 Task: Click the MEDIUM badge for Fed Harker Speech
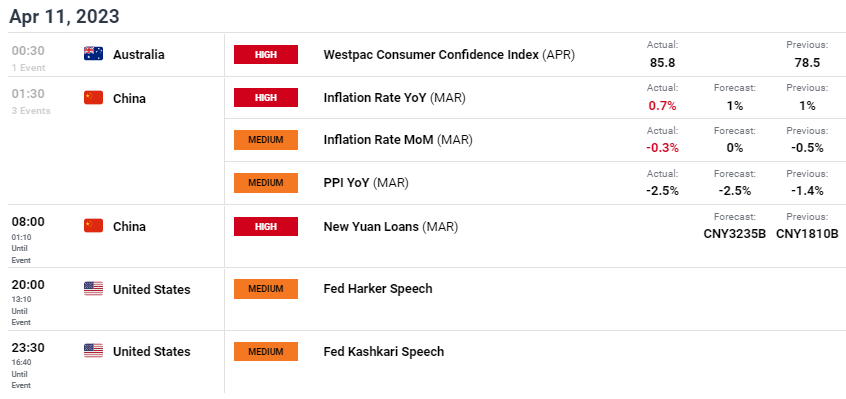tap(265, 288)
